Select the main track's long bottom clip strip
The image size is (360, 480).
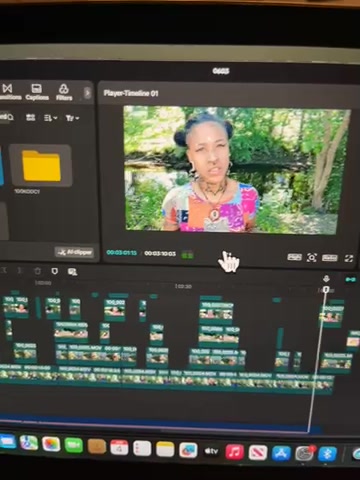pos(166,379)
